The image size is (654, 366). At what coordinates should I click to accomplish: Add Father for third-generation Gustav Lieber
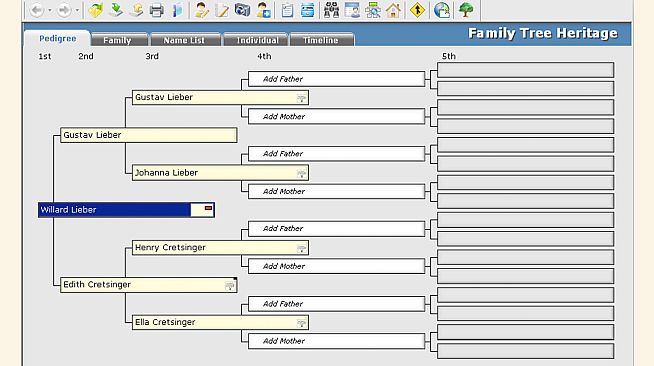click(x=337, y=79)
